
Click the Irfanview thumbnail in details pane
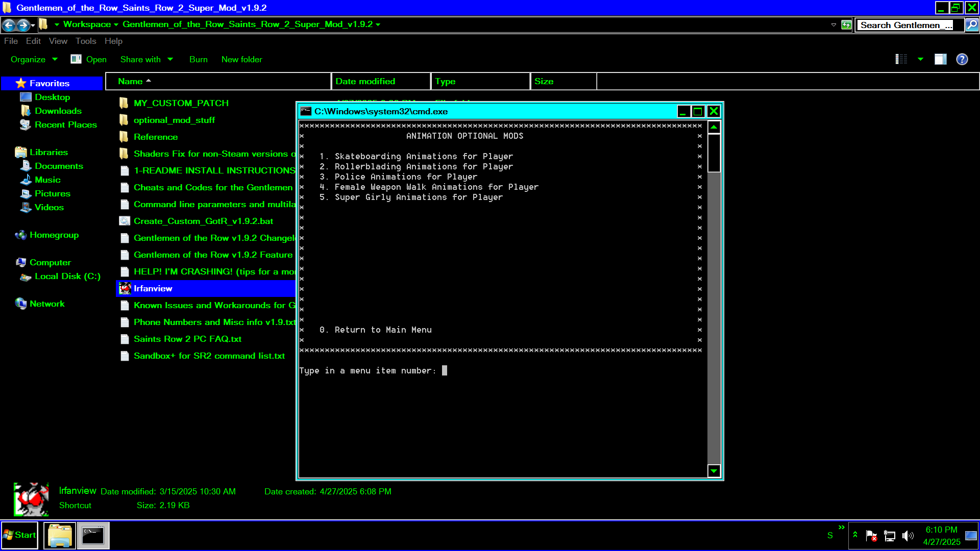31,499
